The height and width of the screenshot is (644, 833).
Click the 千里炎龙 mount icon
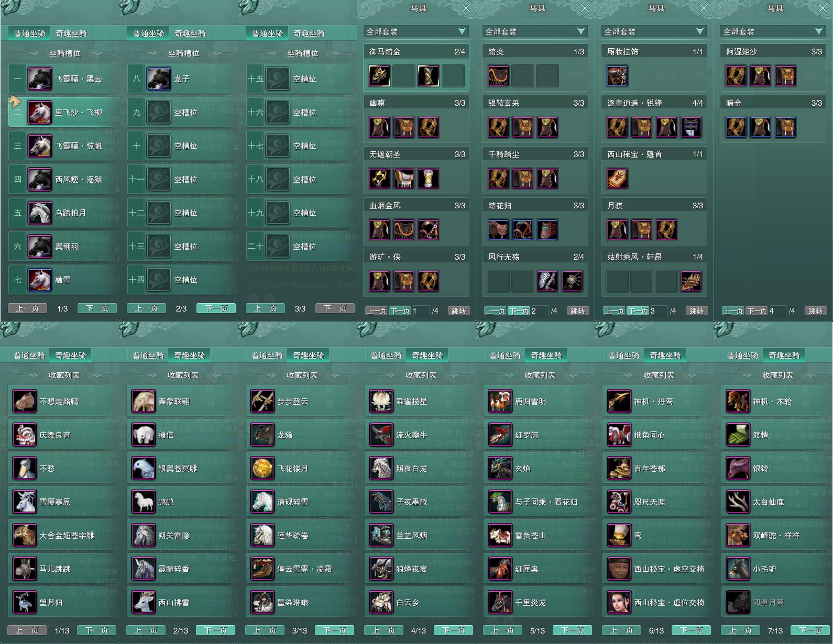(500, 602)
